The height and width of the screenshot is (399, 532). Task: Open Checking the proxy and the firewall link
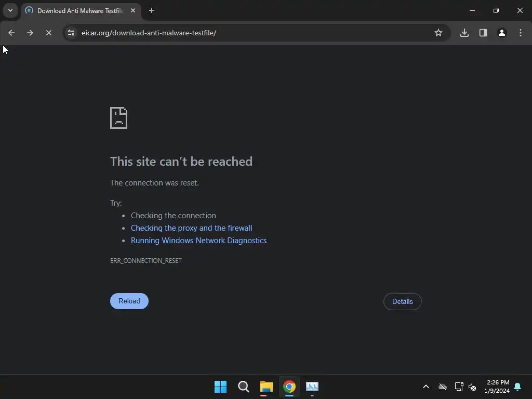[191, 228]
